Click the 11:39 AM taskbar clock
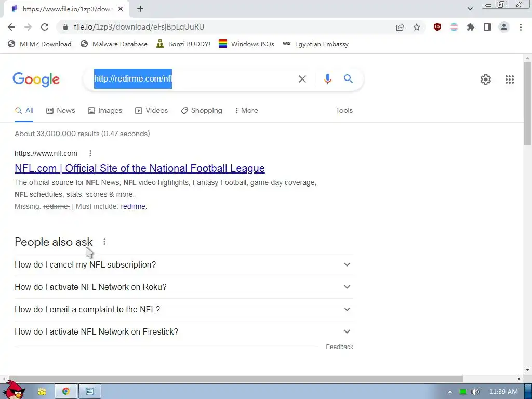Screen dimensions: 532x399 [x=503, y=392]
